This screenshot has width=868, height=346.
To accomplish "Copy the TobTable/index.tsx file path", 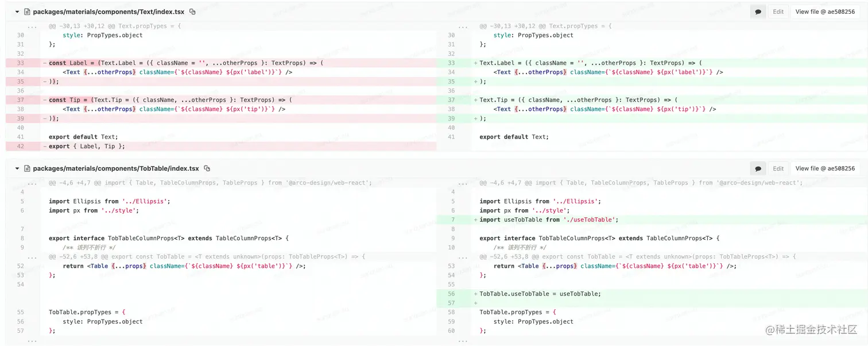I will pos(207,168).
